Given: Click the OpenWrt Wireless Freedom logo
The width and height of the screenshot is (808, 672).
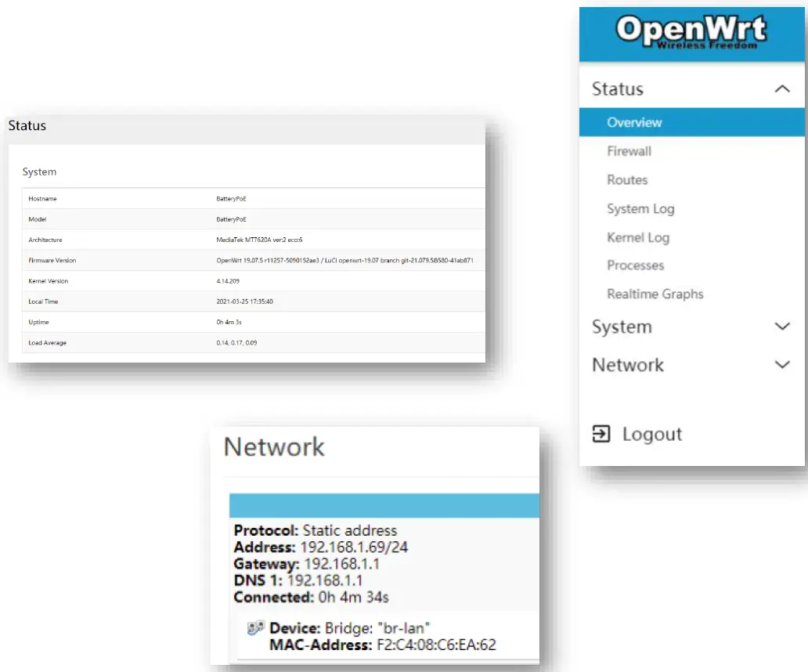Looking at the screenshot, I should pyautogui.click(x=691, y=32).
